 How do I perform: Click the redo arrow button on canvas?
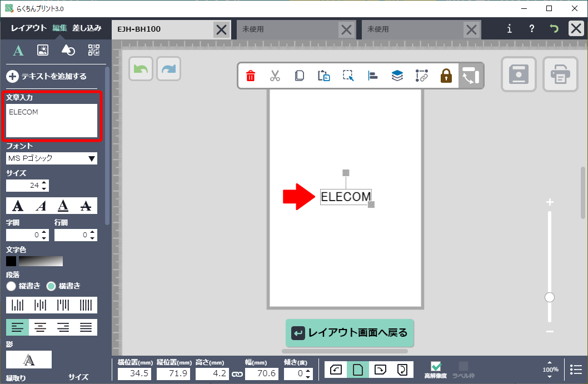pos(169,69)
